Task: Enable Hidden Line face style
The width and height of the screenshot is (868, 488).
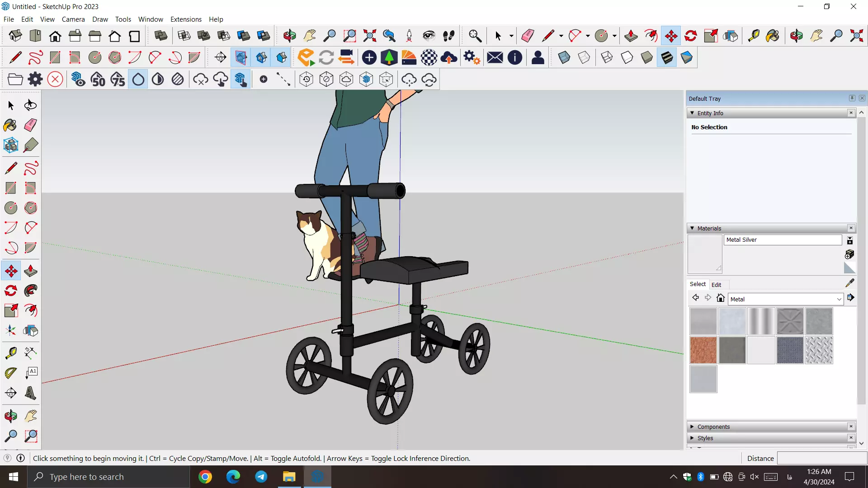Action: pyautogui.click(x=627, y=57)
